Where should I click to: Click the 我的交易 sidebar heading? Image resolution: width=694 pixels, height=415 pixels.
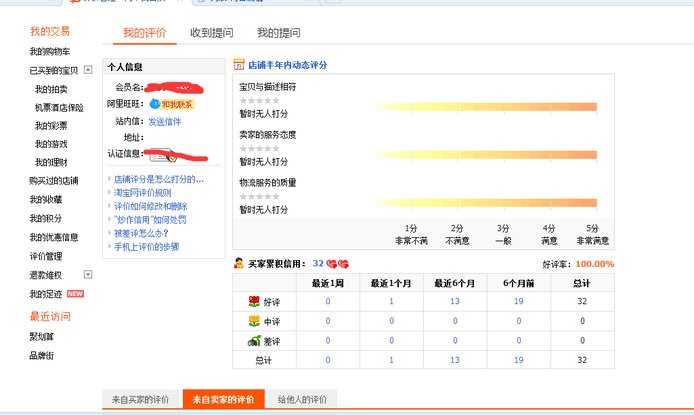coord(50,31)
